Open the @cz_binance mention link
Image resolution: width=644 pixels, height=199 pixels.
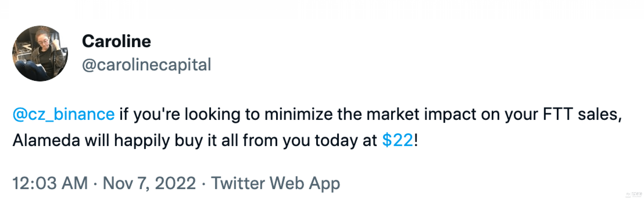pyautogui.click(x=64, y=114)
